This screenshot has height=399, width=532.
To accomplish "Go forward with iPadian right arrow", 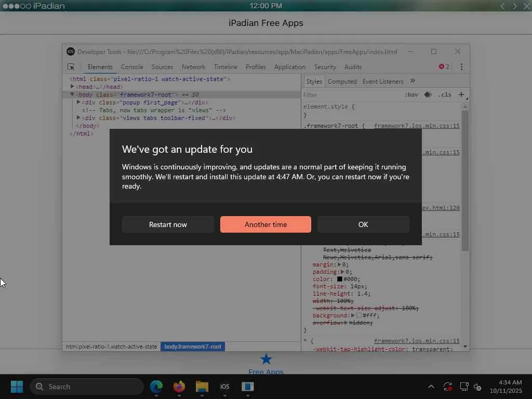I will 515,6.
